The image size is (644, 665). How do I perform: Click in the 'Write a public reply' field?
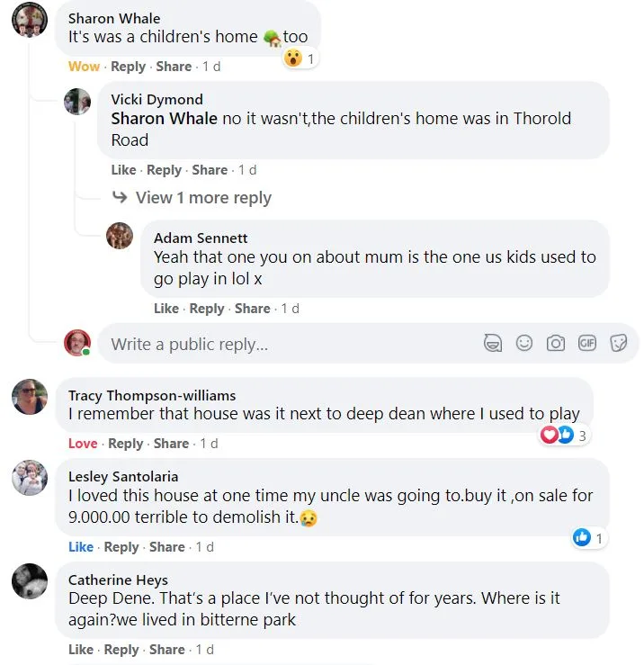click(288, 344)
